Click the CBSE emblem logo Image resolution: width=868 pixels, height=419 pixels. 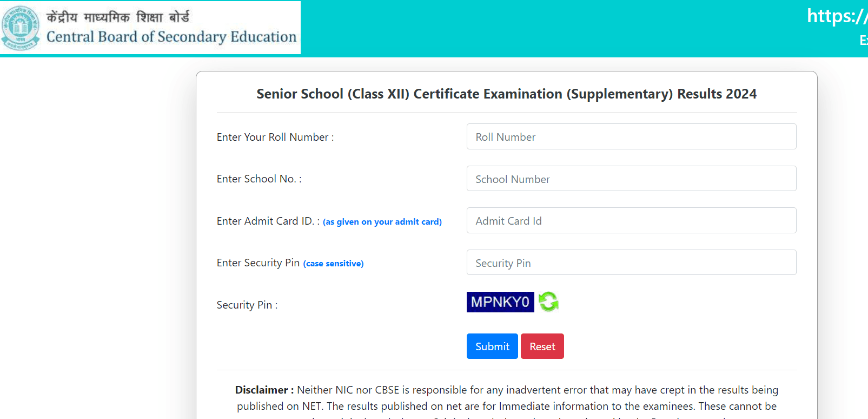tap(21, 28)
